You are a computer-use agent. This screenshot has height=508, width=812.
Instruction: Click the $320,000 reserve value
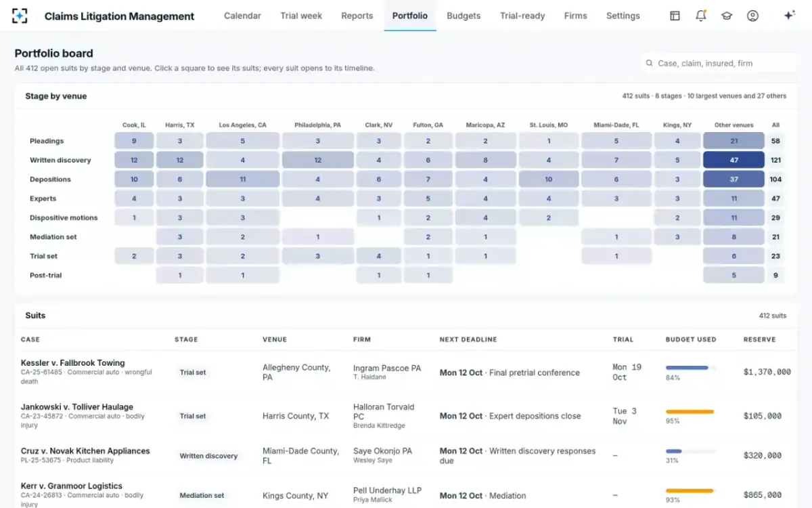tap(762, 456)
